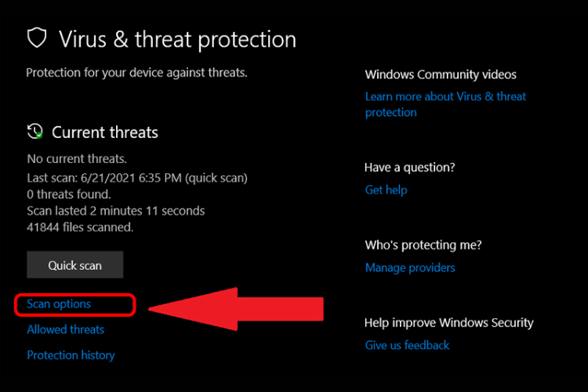Open Scan options
Image resolution: width=588 pixels, height=392 pixels.
(59, 304)
